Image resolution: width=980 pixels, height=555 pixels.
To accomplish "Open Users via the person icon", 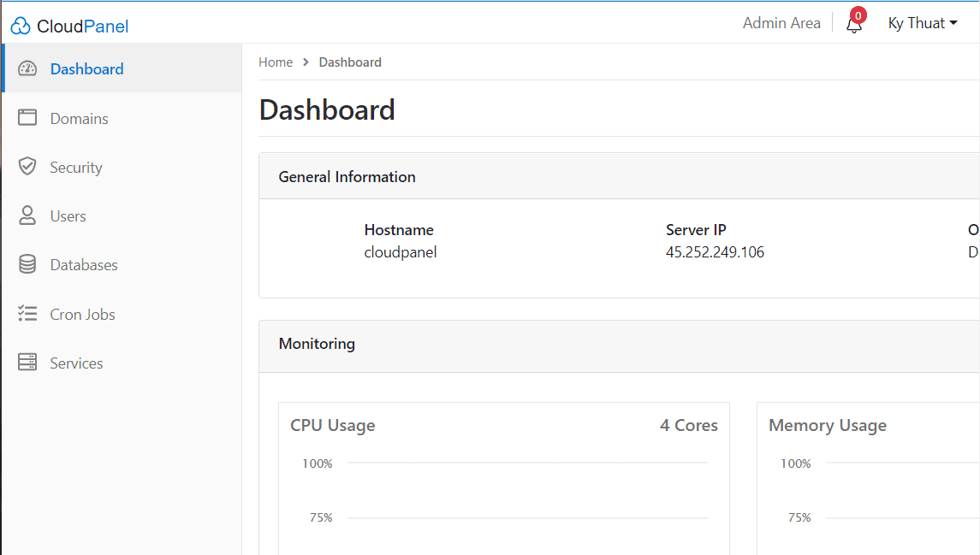I will tap(27, 216).
